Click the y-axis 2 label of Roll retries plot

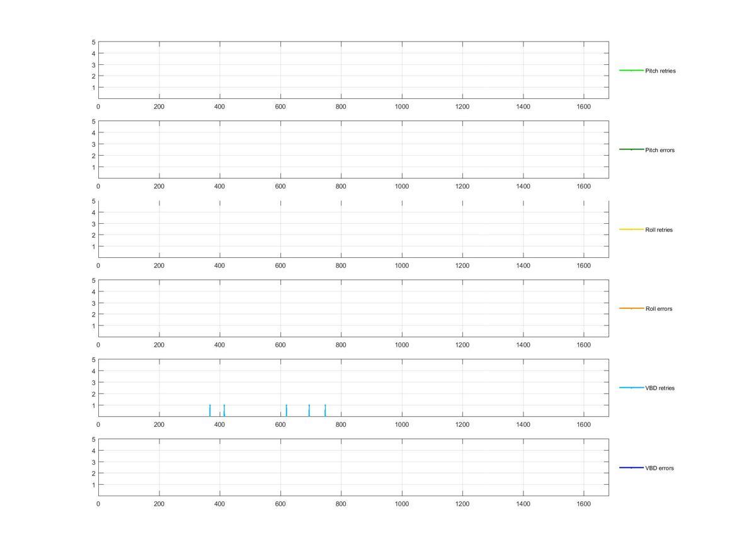click(93, 235)
